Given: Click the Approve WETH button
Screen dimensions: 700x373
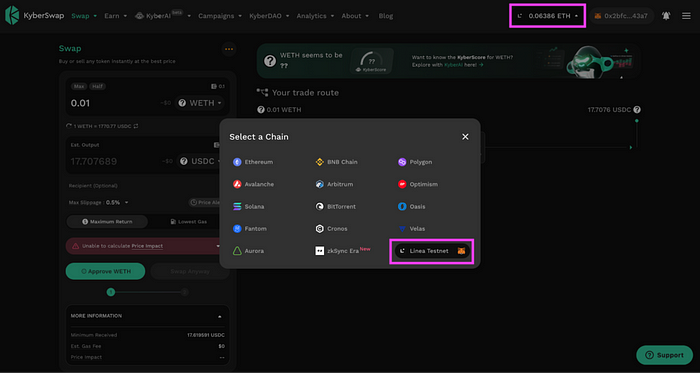Looking at the screenshot, I should (105, 271).
